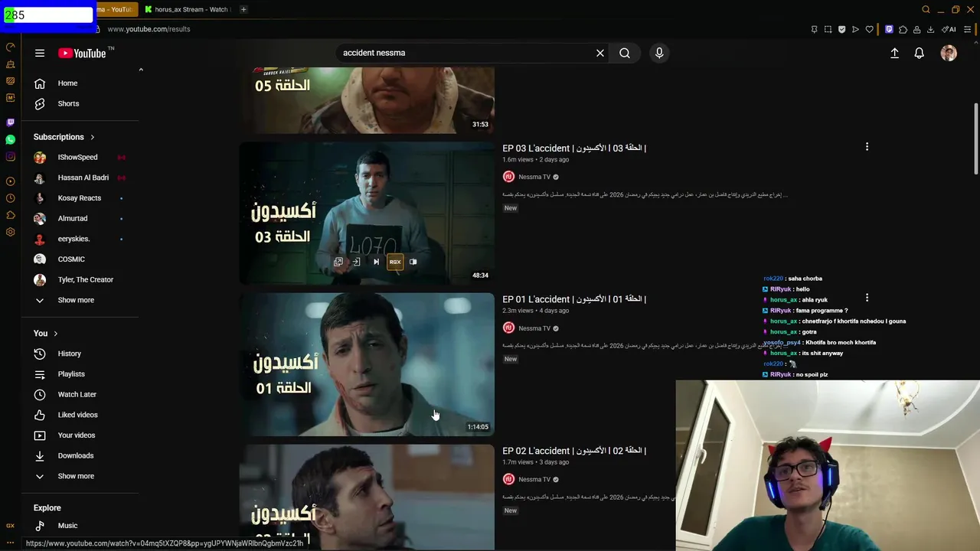Click the ad-blocker shield icon
The image size is (980, 551).
click(841, 29)
